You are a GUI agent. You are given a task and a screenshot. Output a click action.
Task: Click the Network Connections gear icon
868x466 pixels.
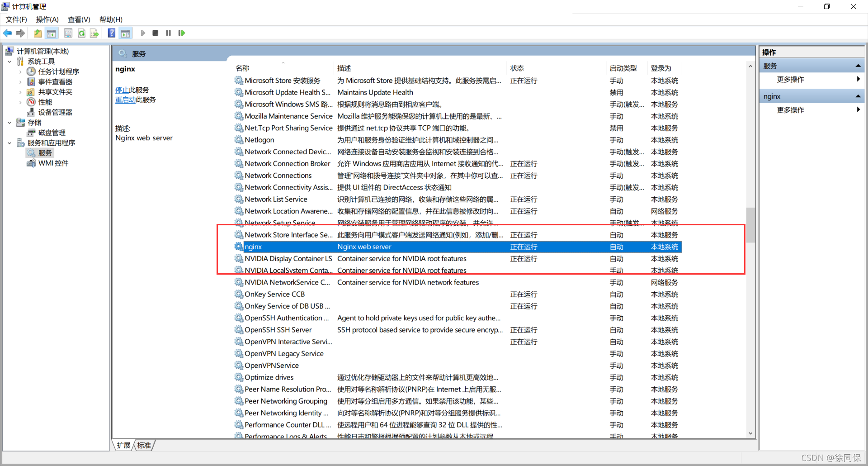(239, 176)
